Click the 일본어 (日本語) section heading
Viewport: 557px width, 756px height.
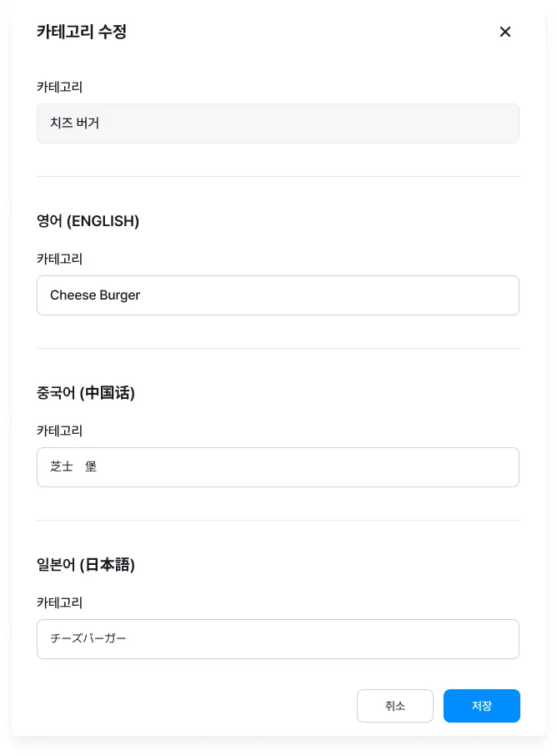click(86, 565)
